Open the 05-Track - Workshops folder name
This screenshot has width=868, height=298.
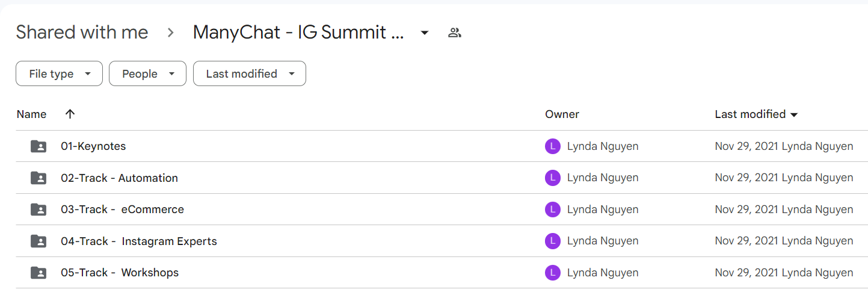pos(120,273)
